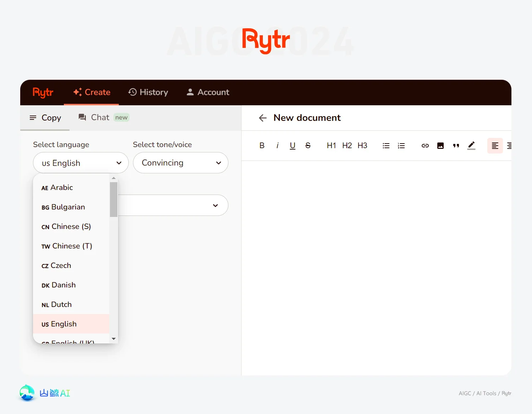Open the Select tone/voice dropdown

tap(181, 163)
